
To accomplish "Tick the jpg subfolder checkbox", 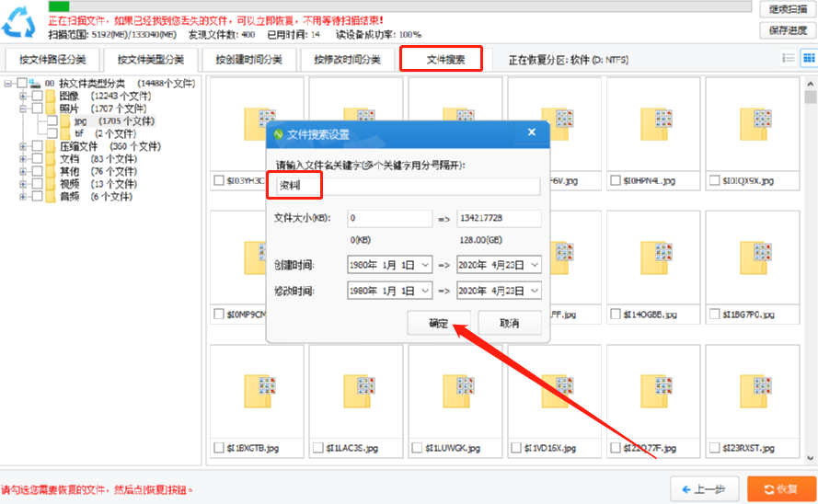I will tap(52, 120).
